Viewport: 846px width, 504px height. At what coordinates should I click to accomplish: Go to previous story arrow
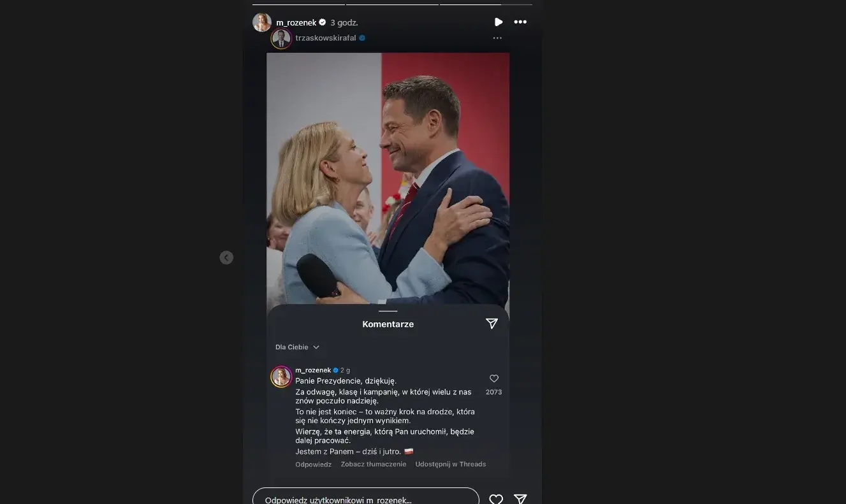[x=226, y=257]
